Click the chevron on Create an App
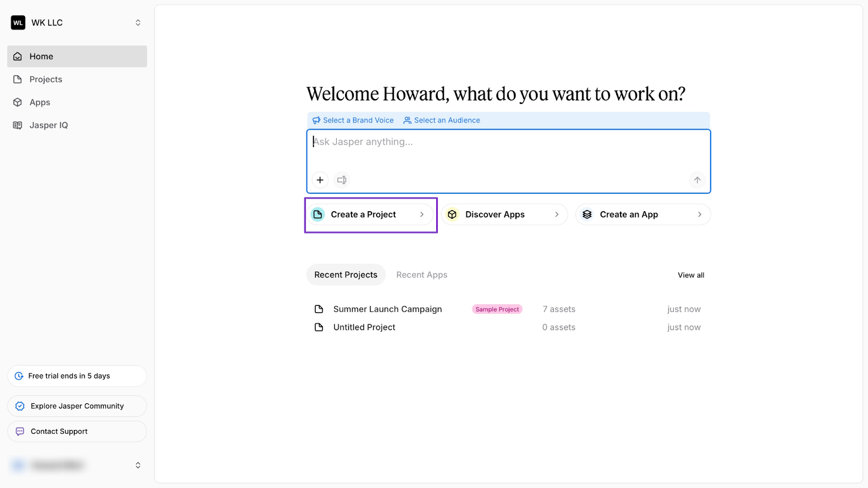The height and width of the screenshot is (488, 868). click(x=700, y=215)
